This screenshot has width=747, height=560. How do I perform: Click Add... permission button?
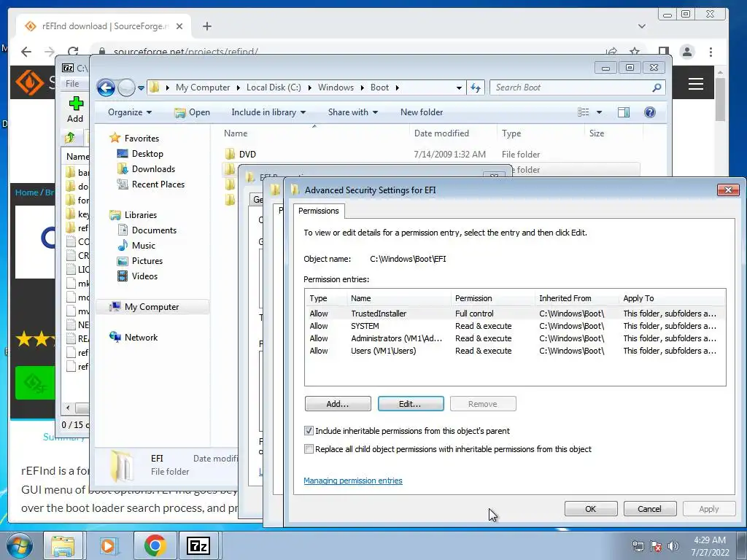click(338, 404)
